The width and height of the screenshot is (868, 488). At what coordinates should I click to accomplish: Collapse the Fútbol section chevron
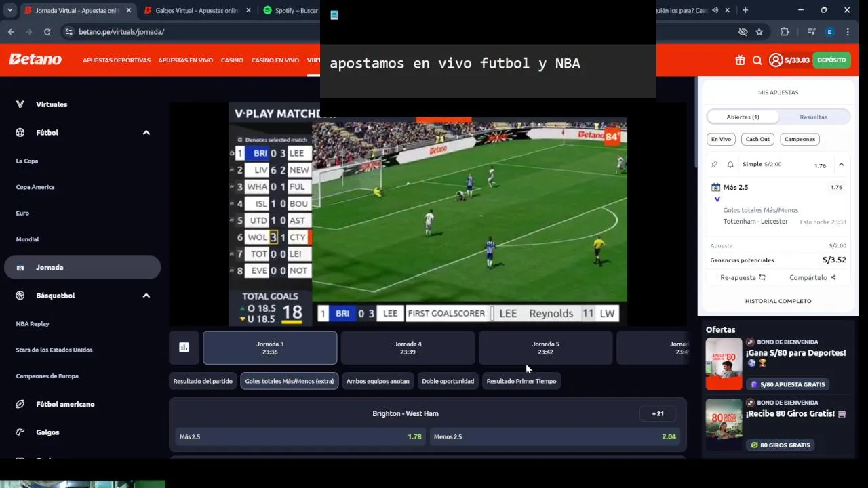click(146, 133)
